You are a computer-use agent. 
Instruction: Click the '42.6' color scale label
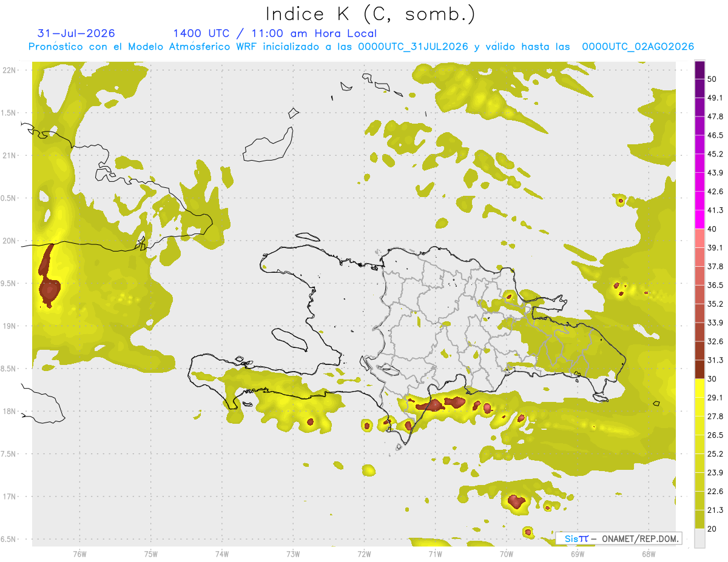715,192
